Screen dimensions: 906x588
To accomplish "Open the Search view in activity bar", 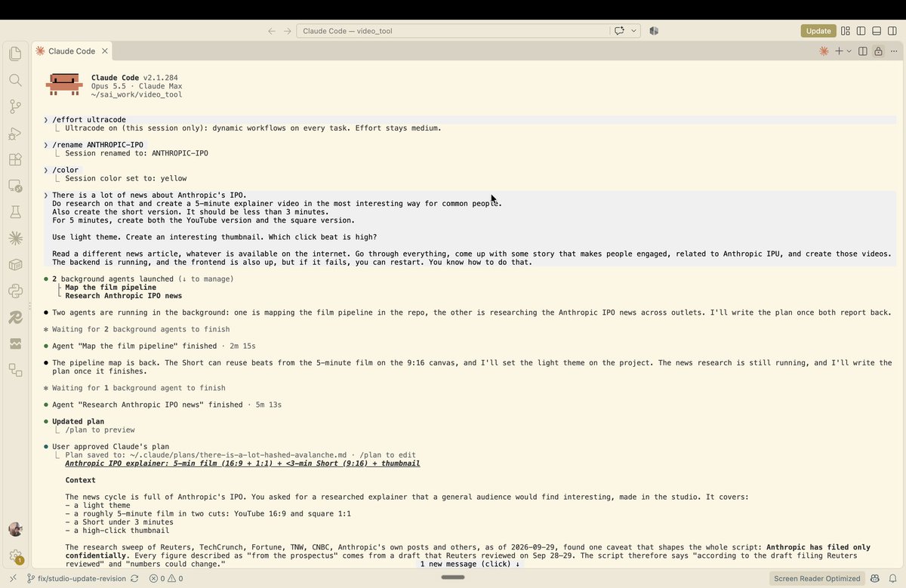I will click(x=15, y=80).
